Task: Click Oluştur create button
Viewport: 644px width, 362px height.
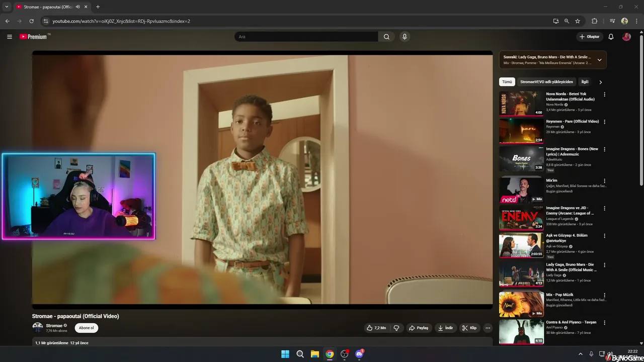Action: [590, 37]
